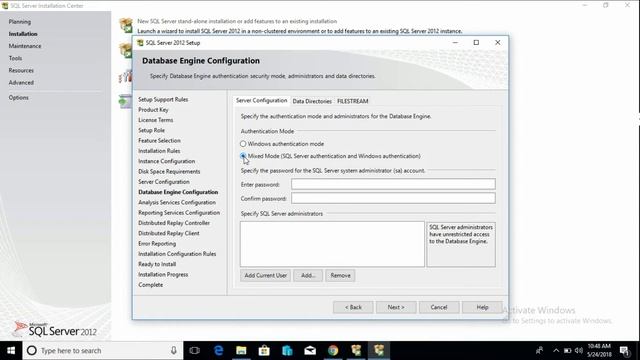Show hidden system tray icons
Image resolution: width=640 pixels, height=360 pixels.
pyautogui.click(x=556, y=351)
